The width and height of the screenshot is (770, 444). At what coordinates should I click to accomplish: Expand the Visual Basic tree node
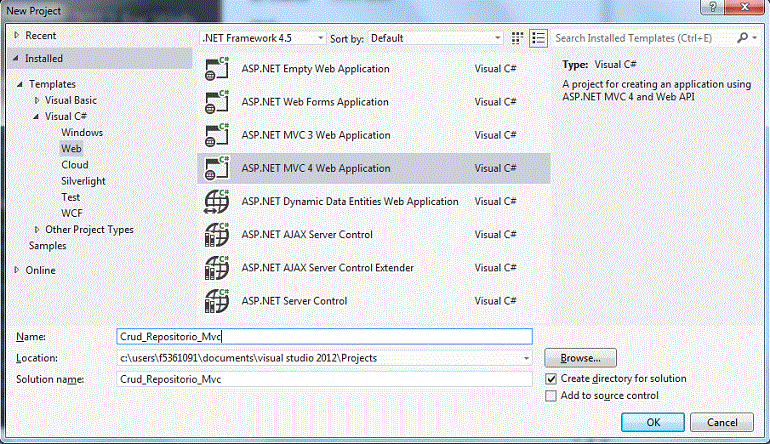[37, 100]
